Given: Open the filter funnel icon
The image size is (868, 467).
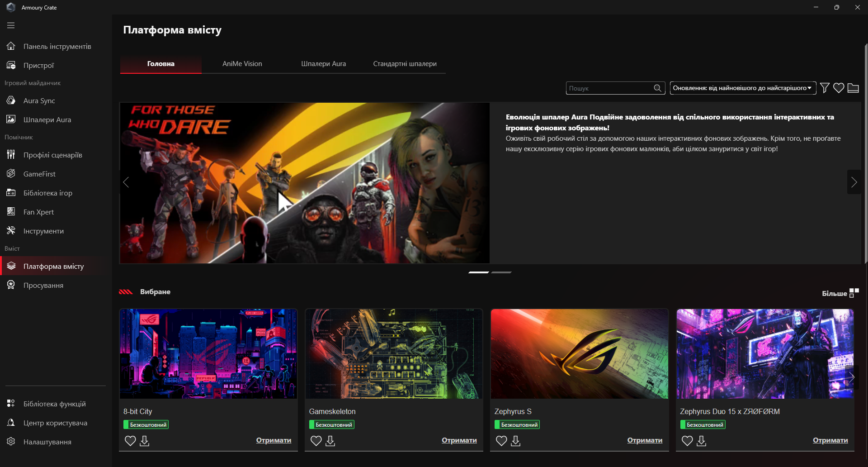Looking at the screenshot, I should pos(825,88).
